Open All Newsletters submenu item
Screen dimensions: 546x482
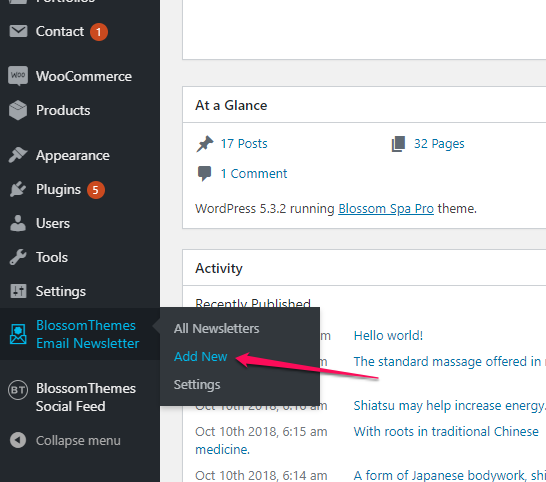tap(217, 328)
